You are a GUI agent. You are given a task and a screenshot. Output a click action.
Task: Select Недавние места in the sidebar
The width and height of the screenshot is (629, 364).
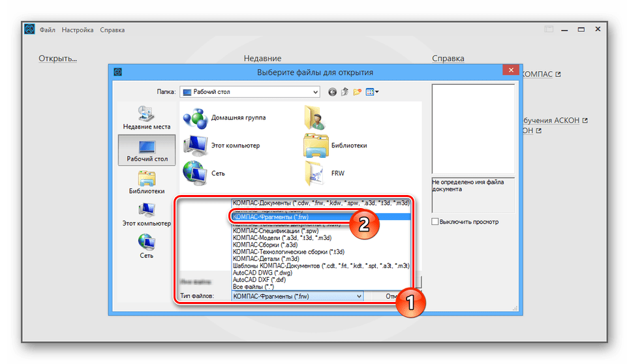pyautogui.click(x=146, y=118)
